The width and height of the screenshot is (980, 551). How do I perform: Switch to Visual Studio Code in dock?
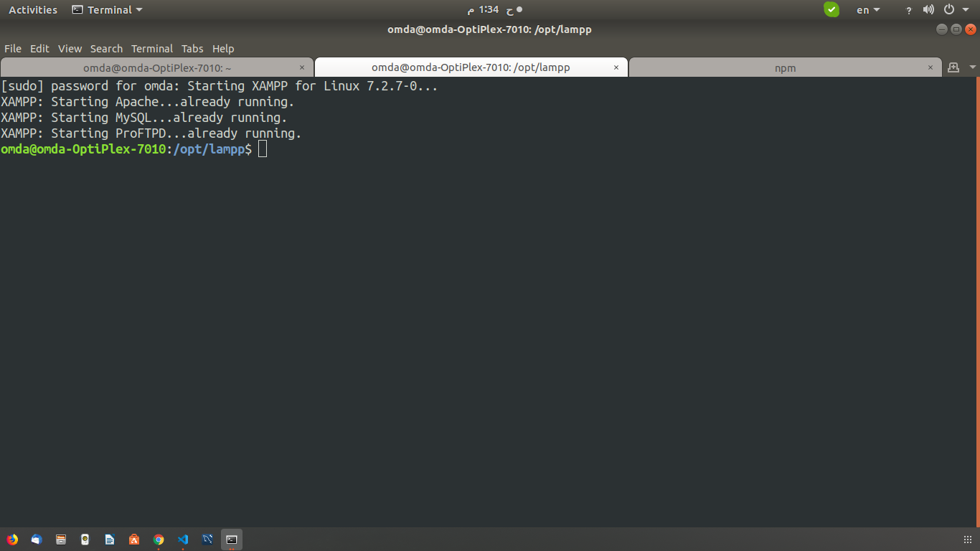pos(183,540)
